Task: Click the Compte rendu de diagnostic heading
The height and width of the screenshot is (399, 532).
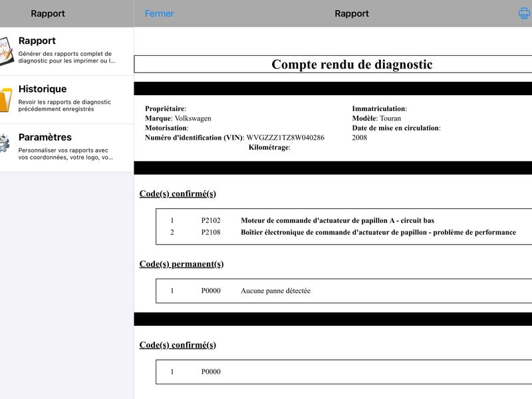Action: 352,64
